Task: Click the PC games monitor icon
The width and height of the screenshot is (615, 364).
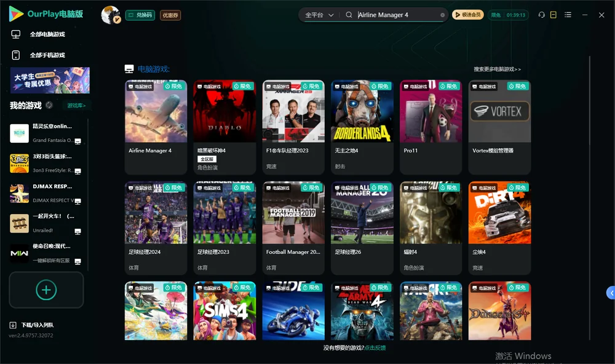Action: click(16, 34)
